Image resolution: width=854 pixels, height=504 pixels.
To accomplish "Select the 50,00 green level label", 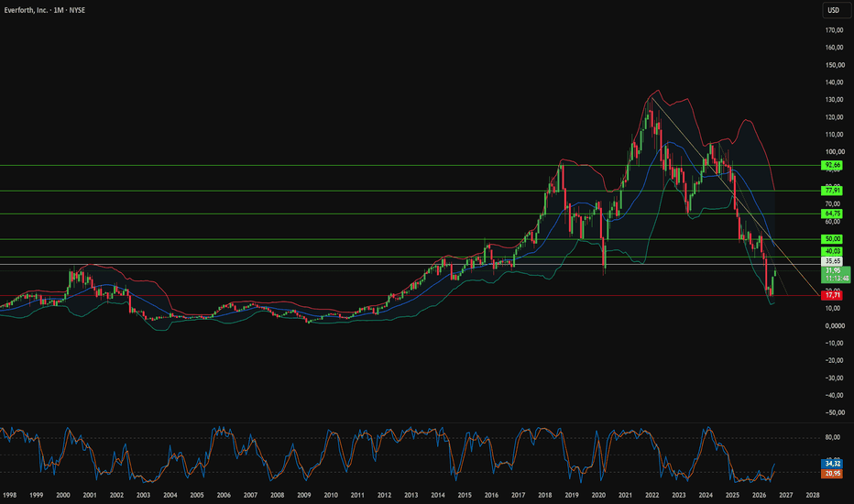I will pos(832,239).
